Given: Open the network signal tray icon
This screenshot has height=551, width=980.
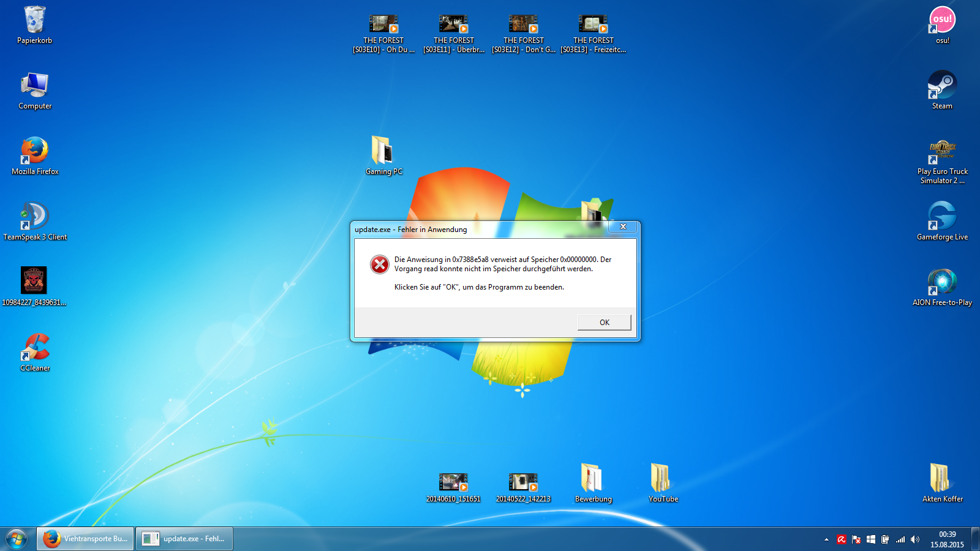Looking at the screenshot, I should click(900, 539).
